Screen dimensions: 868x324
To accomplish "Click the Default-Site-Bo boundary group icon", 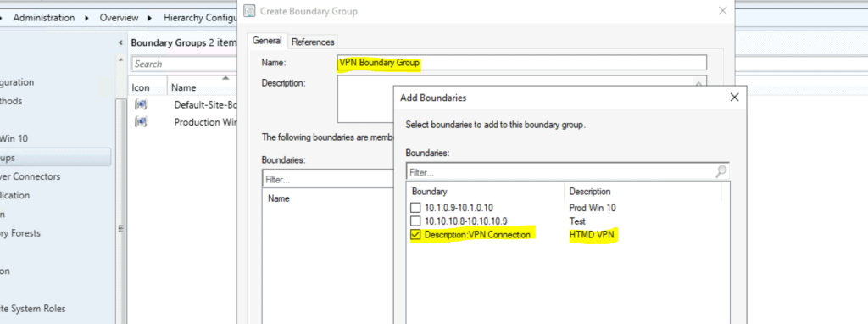I will [141, 104].
